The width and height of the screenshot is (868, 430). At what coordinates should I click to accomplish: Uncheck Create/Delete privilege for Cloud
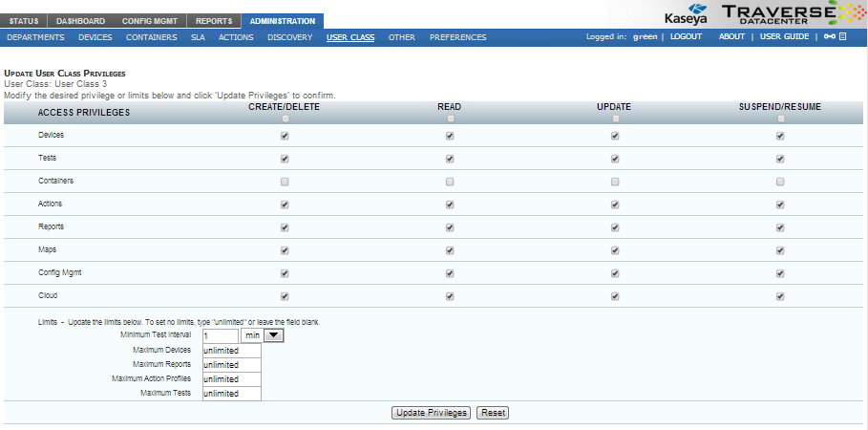285,296
